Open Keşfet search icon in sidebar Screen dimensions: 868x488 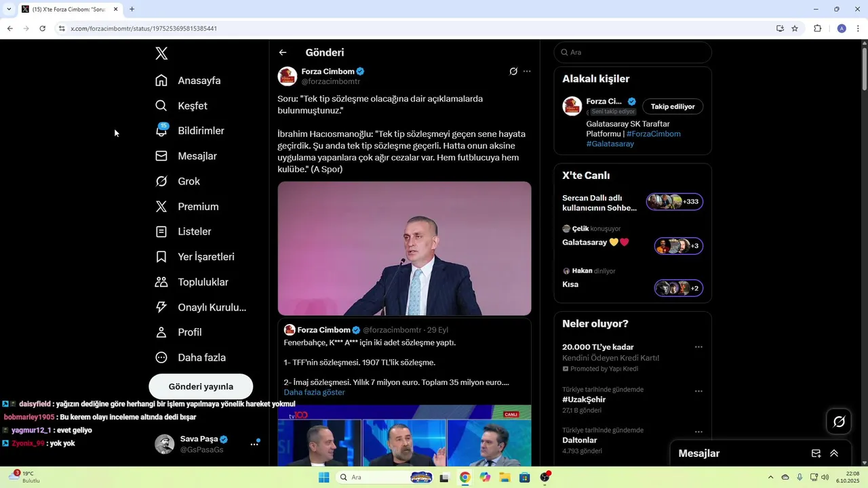pyautogui.click(x=161, y=106)
